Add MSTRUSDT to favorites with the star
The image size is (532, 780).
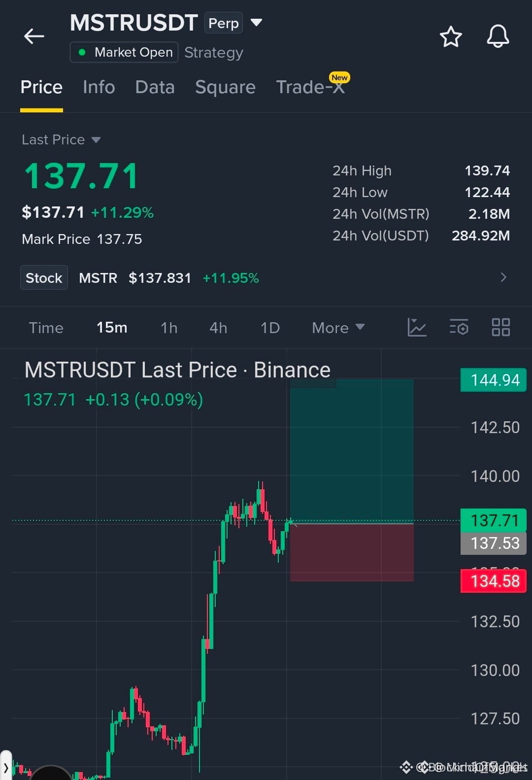pos(450,37)
